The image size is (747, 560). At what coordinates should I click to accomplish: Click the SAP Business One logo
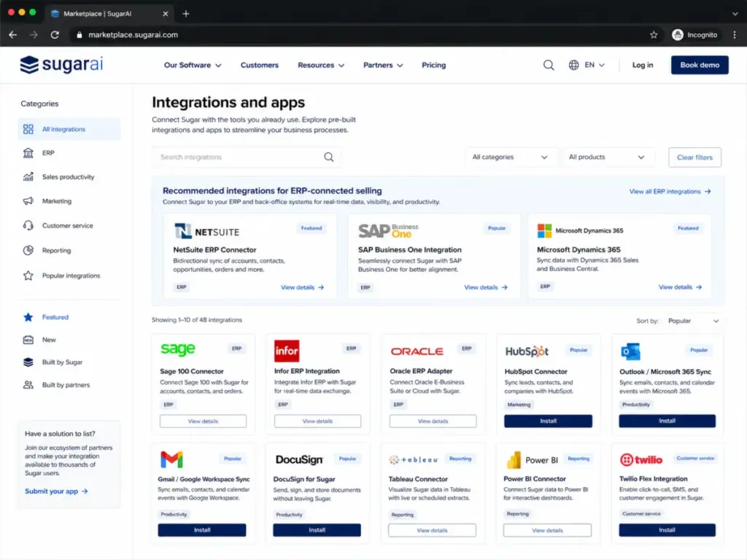coord(388,231)
